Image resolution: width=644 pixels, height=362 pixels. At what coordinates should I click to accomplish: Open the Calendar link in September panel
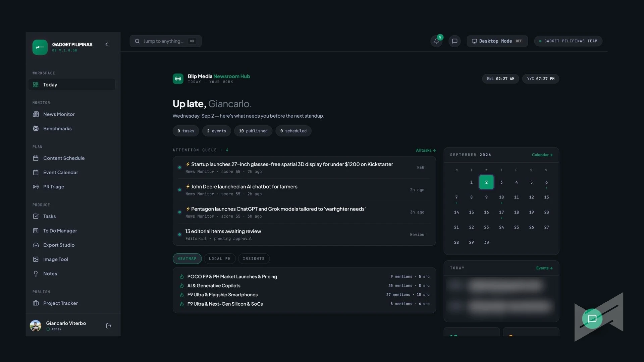542,155
